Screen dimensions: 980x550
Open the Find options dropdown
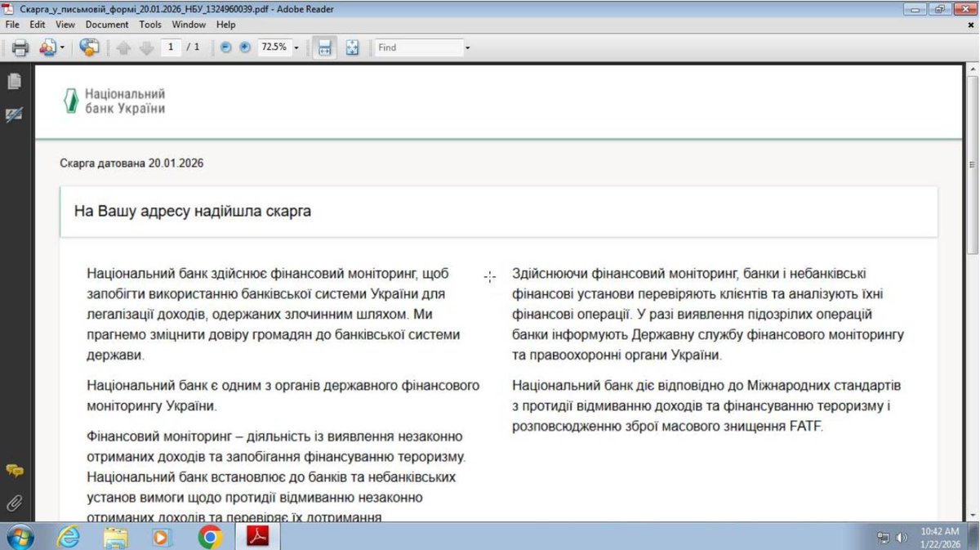pos(466,47)
